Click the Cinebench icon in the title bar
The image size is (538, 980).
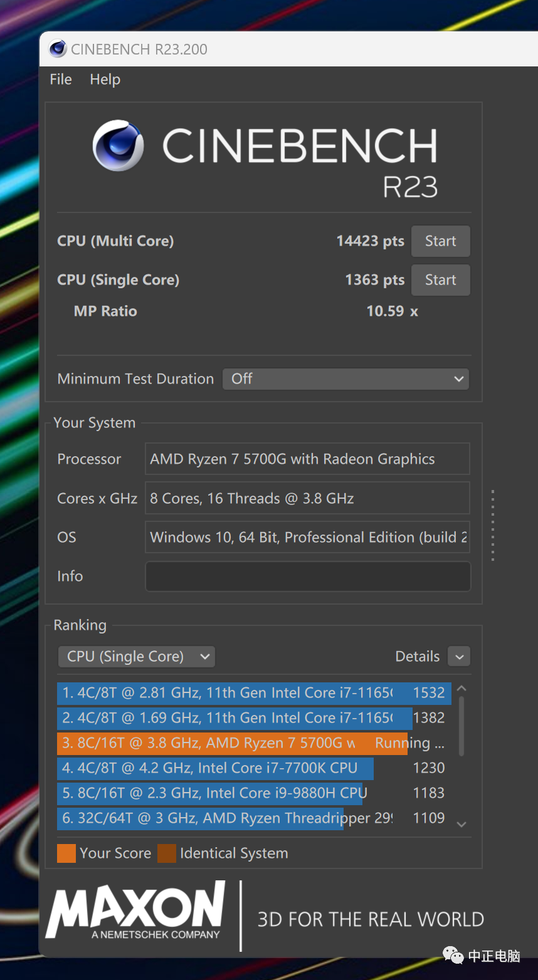tap(58, 49)
